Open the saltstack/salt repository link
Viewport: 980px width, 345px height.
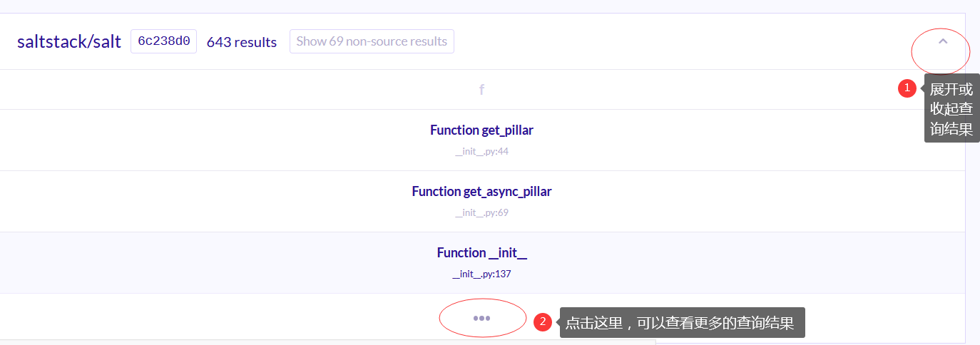[x=69, y=41]
